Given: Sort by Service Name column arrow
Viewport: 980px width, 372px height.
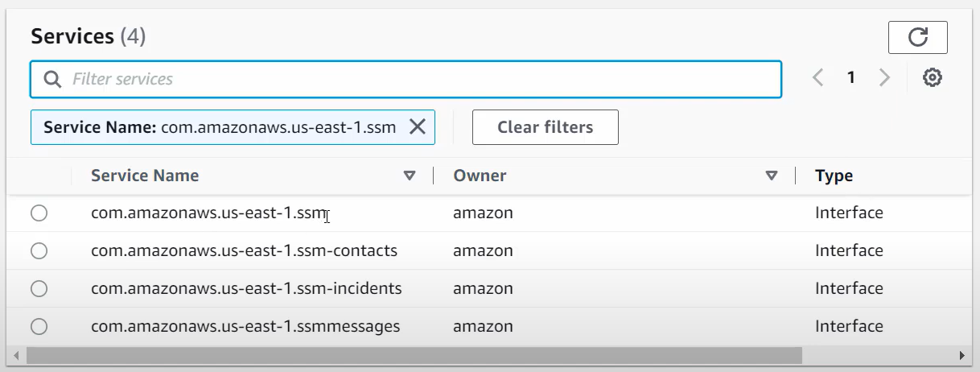Looking at the screenshot, I should click(x=410, y=176).
